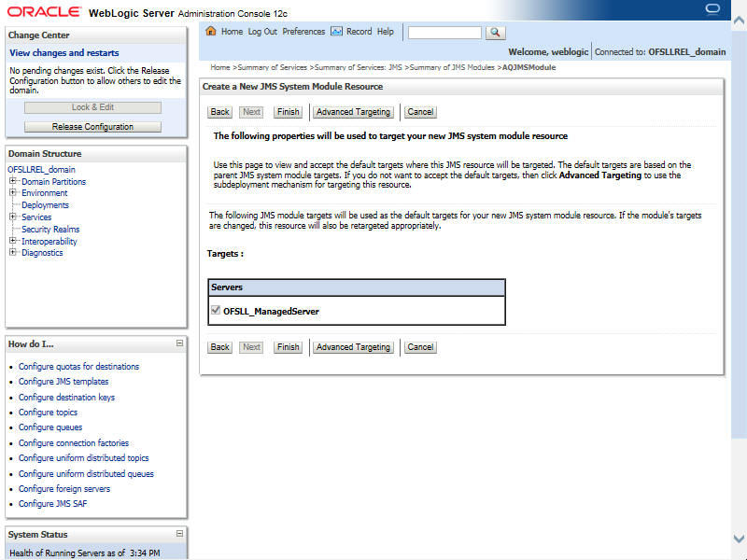This screenshot has width=747, height=560.
Task: Select Security Realms in Domain Structure
Action: pyautogui.click(x=50, y=229)
